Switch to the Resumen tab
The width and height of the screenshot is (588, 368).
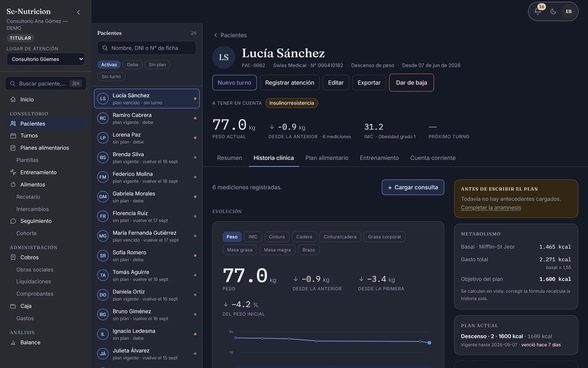coord(230,158)
